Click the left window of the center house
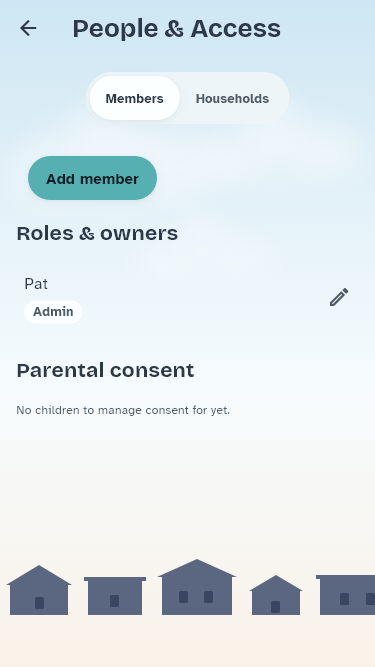This screenshot has height=667, width=375. 183,597
